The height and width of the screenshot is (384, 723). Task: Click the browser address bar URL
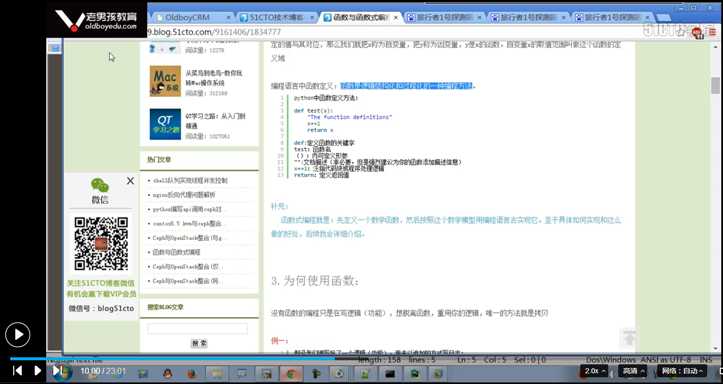214,32
